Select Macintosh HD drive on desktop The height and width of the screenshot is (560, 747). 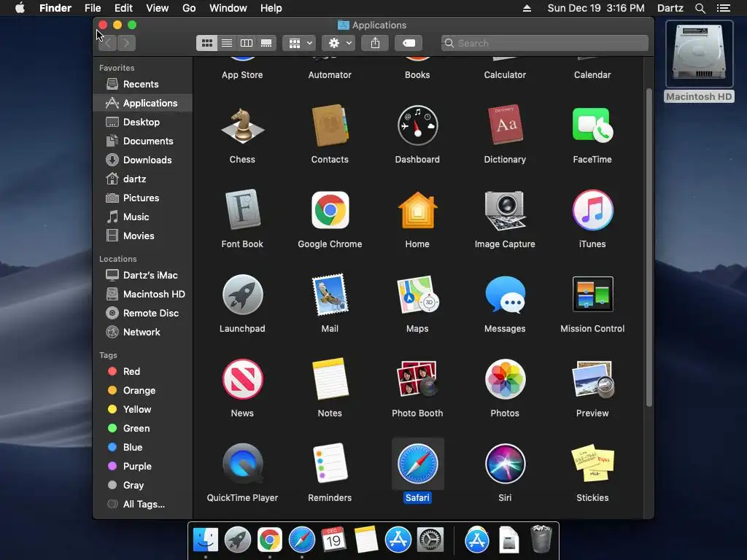pyautogui.click(x=699, y=61)
